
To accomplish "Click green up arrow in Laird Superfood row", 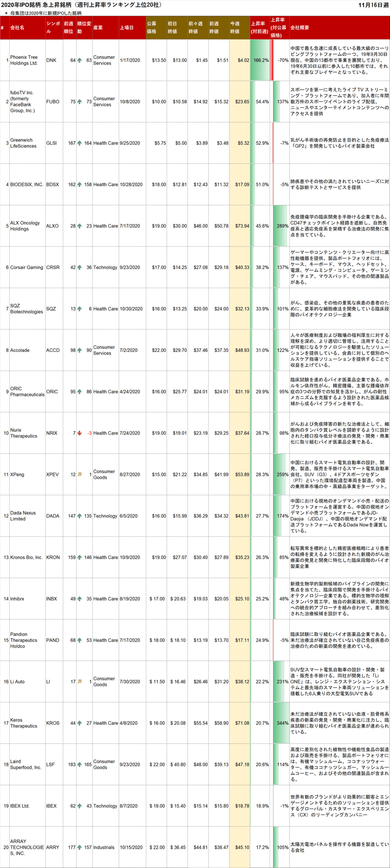I will pos(79,765).
